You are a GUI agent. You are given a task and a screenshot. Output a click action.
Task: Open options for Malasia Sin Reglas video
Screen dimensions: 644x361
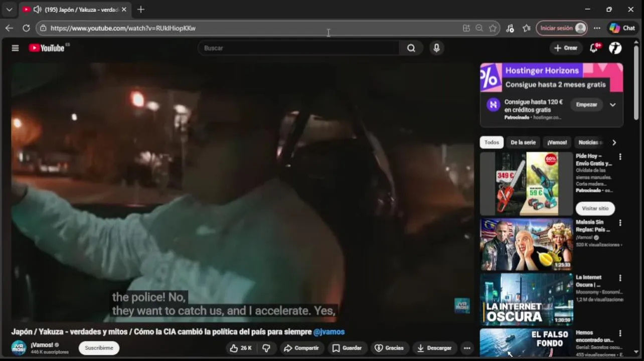coord(620,223)
